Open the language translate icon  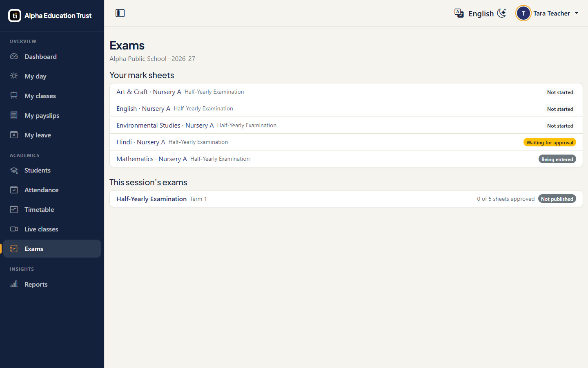459,13
